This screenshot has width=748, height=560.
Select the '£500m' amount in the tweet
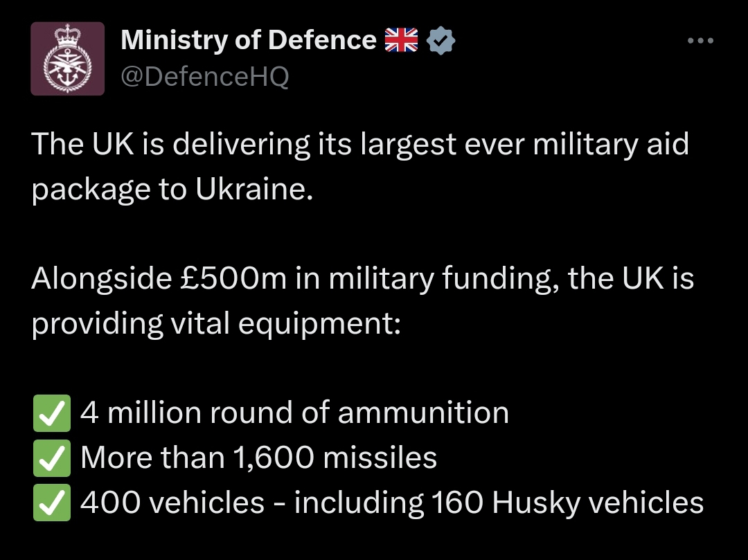coord(233,278)
